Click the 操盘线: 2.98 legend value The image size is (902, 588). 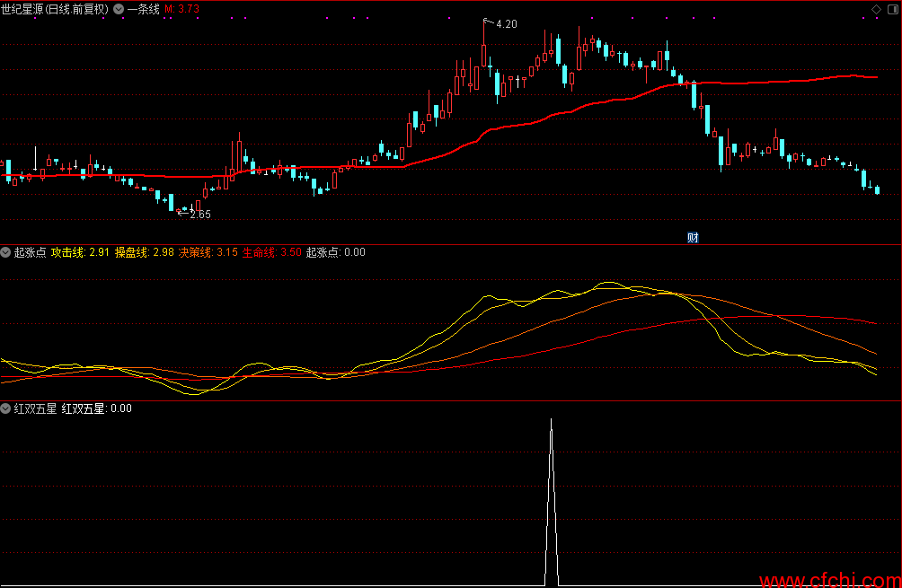click(x=145, y=252)
